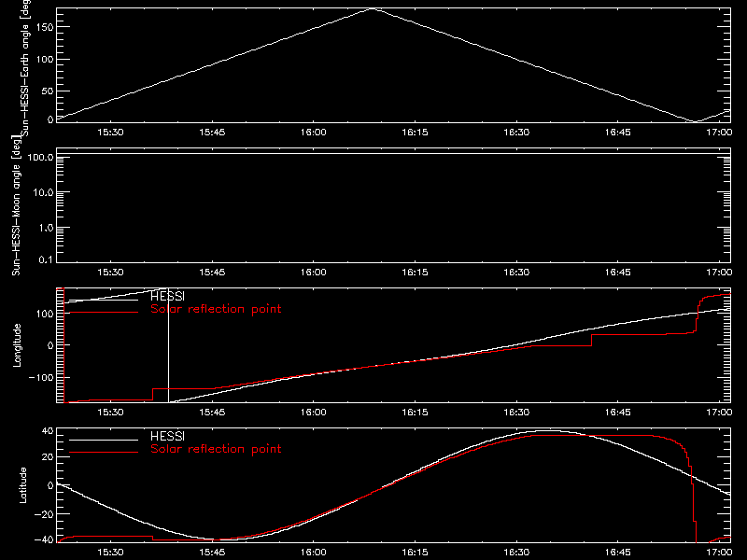
Task: Click the 50 tick label on Earth angle plot
Action: pos(48,91)
